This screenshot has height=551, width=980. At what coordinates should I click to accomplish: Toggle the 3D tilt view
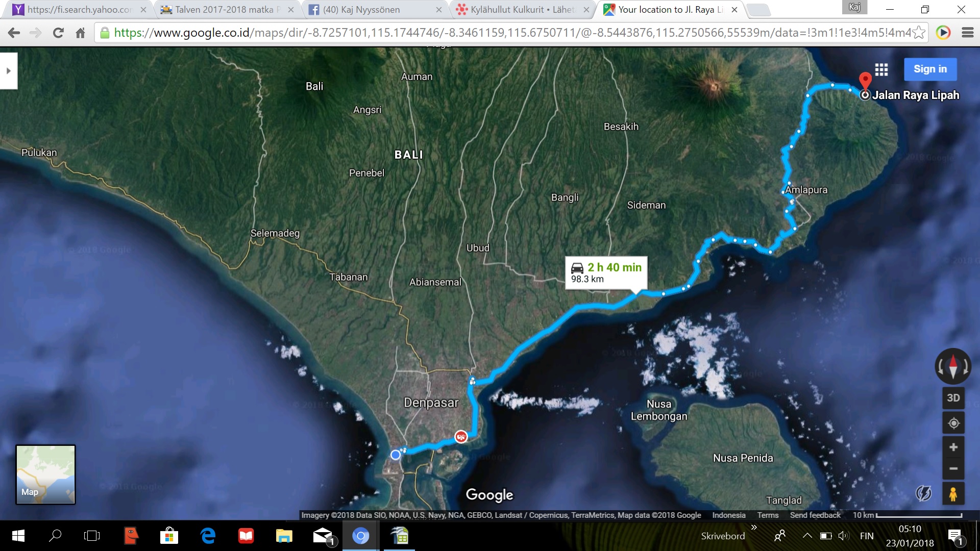pyautogui.click(x=953, y=398)
